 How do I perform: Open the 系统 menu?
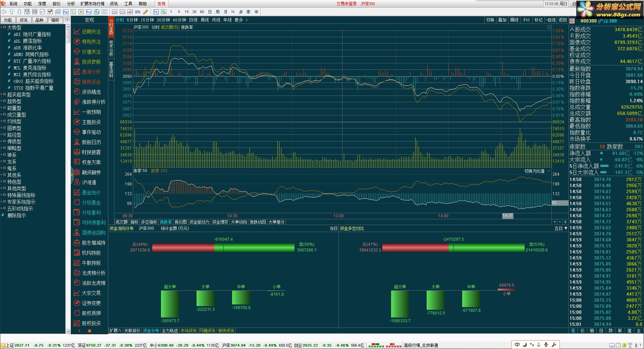(x=13, y=4)
